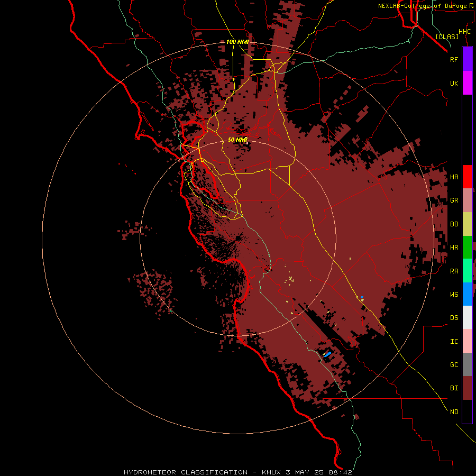This screenshot has width=476, height=476.
Task: Click the bright green RA legend swatch
Action: 467,271
